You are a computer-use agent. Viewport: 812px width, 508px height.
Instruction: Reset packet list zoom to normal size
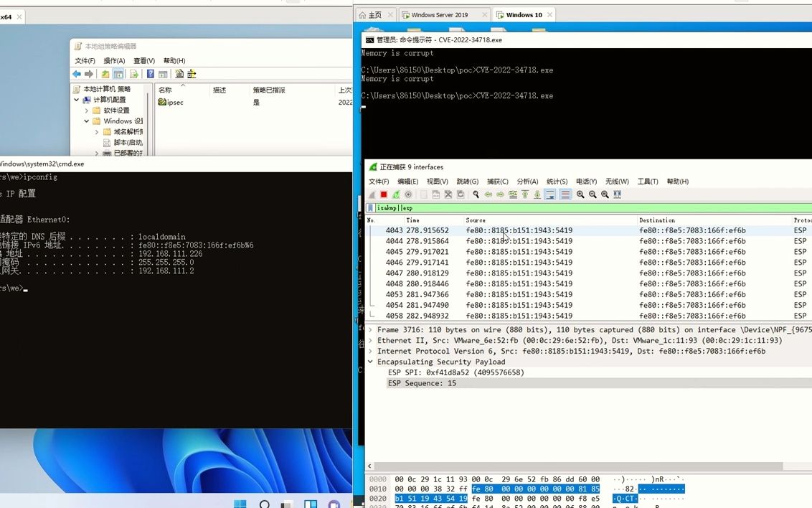[x=603, y=194]
